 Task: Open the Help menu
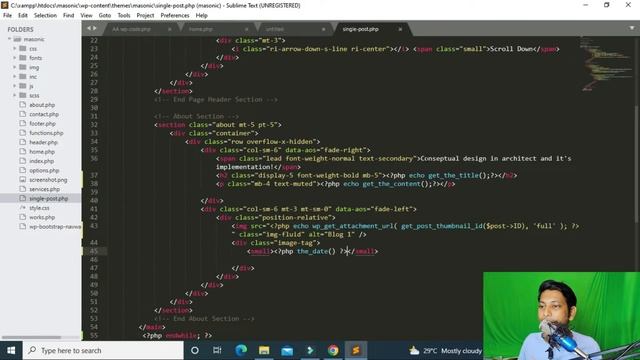click(202, 16)
